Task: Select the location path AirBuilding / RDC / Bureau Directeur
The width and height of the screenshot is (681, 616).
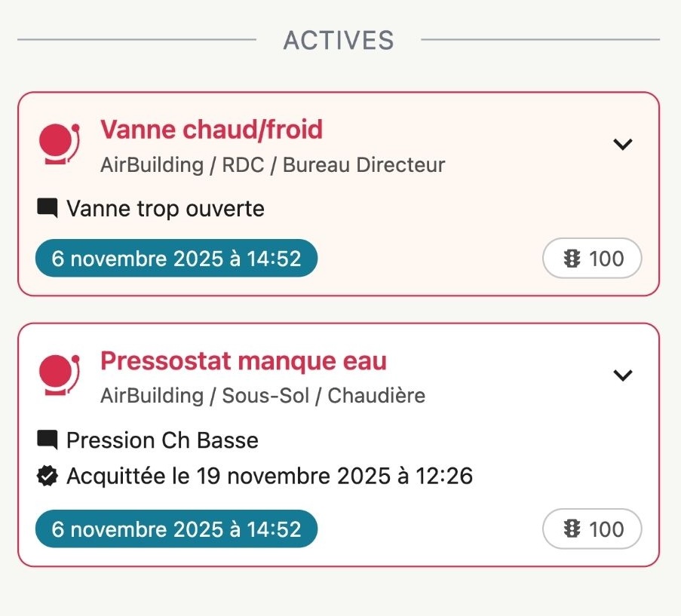Action: pos(273,164)
